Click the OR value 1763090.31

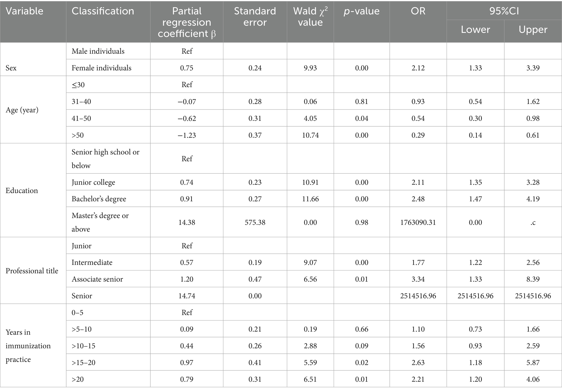point(418,222)
